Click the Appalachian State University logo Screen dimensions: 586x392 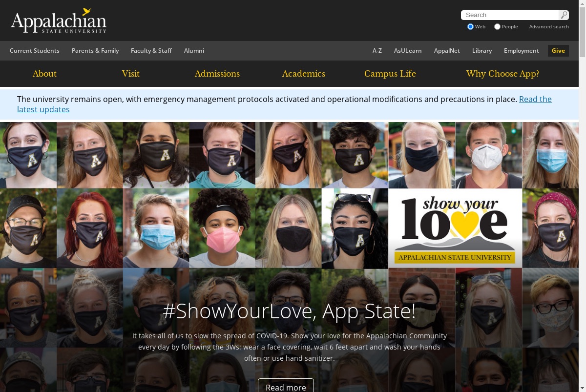59,21
